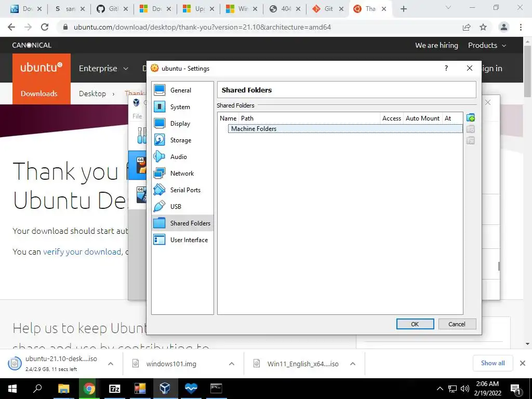The width and height of the screenshot is (532, 399).
Task: Open Win11_English_x64 iso download item
Action: [303, 364]
